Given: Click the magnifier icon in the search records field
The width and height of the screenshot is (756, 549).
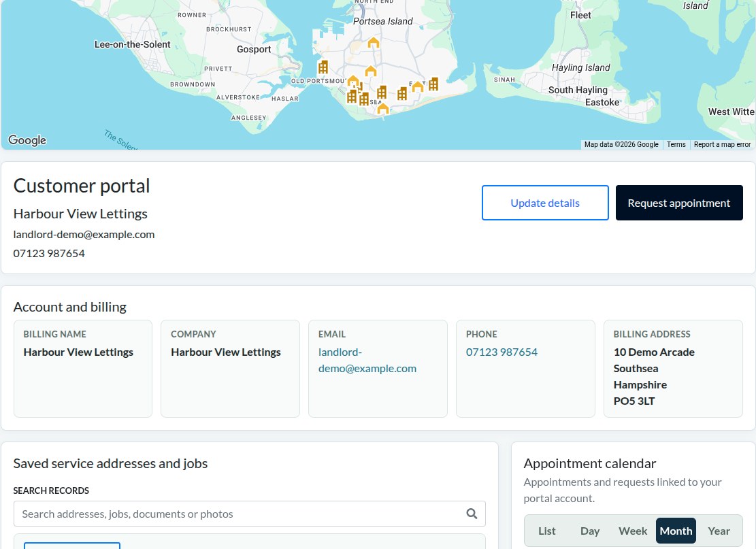Looking at the screenshot, I should point(472,514).
